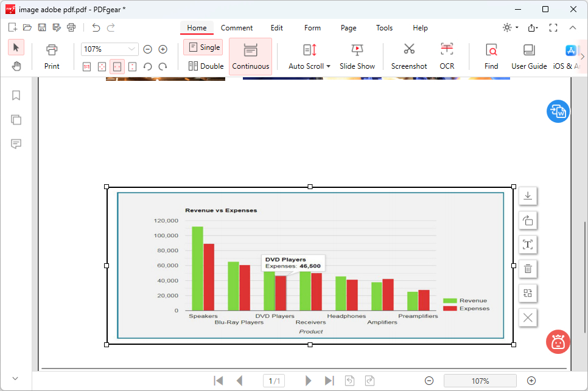Run OCR on the document
This screenshot has height=391, width=588.
tap(447, 57)
